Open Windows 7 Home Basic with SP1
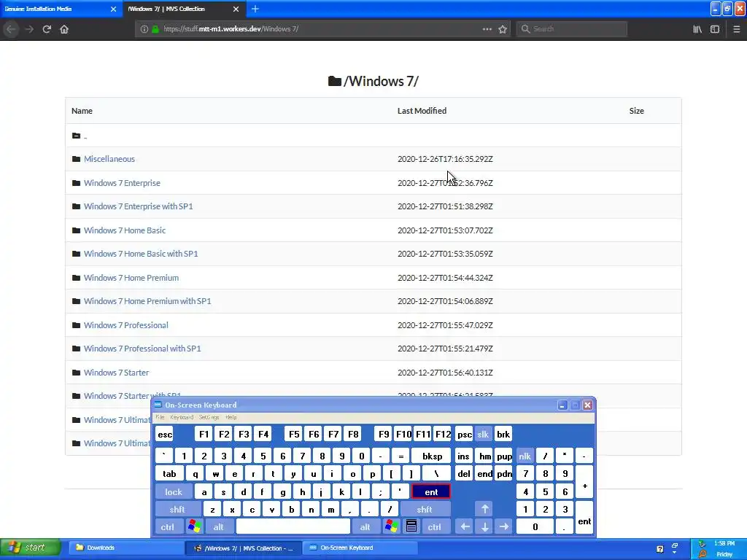The height and width of the screenshot is (560, 747). 141,254
